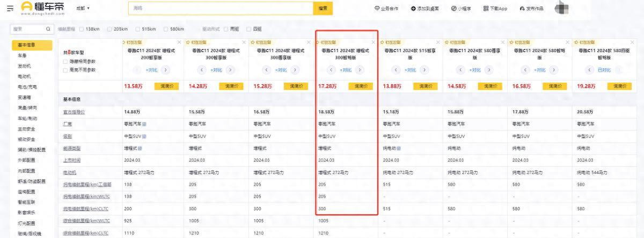Click 询底价 under the 17.28万 price
Viewport: 644px width, 238px height.
(x=360, y=86)
